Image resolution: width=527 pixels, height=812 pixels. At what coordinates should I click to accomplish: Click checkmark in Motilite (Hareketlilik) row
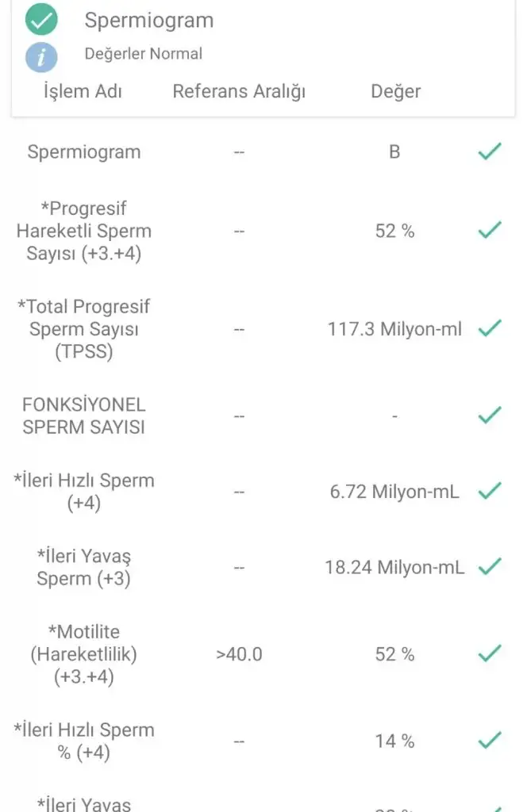[490, 654]
